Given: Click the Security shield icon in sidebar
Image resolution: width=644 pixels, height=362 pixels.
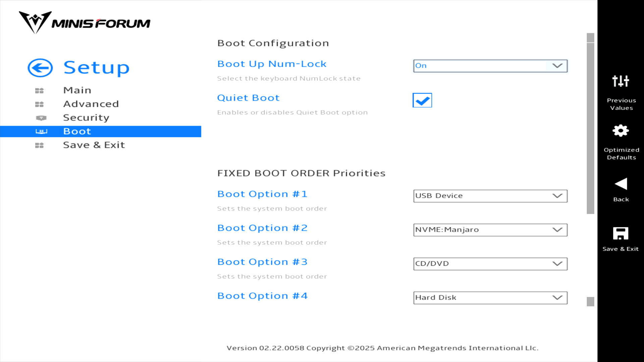Looking at the screenshot, I should (x=41, y=118).
